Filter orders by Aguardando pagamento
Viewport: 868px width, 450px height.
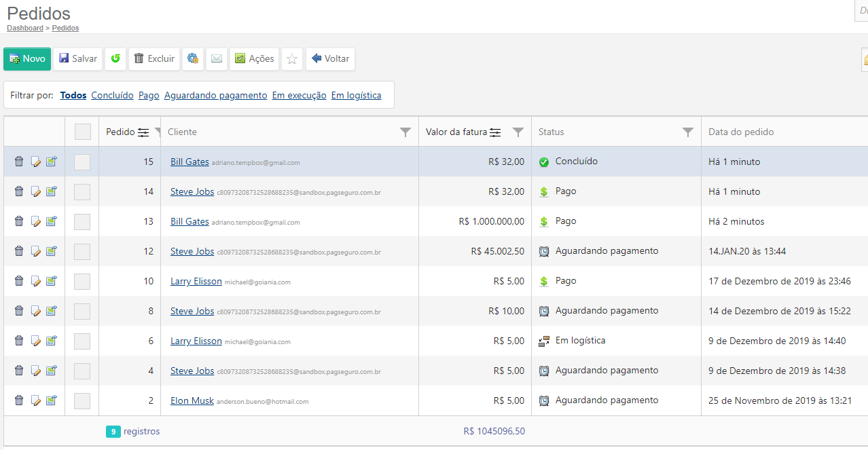215,96
